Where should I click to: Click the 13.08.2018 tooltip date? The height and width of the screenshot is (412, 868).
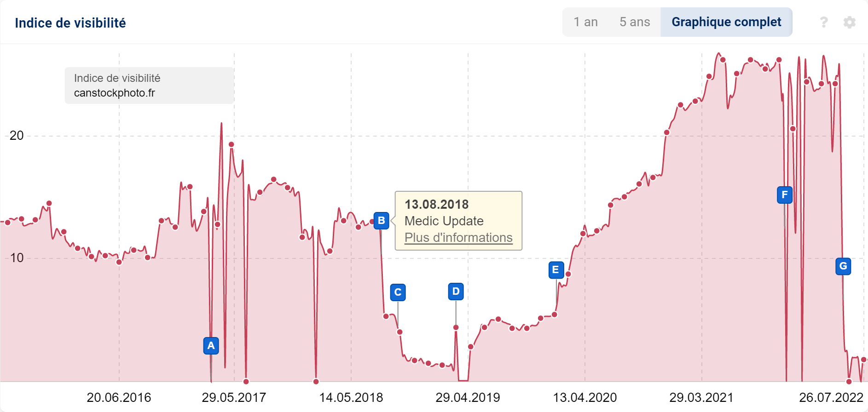[x=436, y=205]
